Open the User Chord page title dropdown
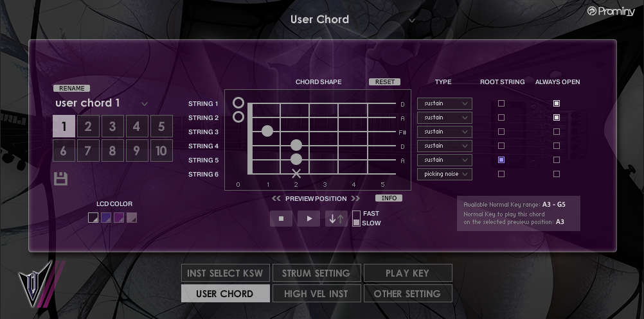Screen dimensions: 644x319 click(x=412, y=20)
